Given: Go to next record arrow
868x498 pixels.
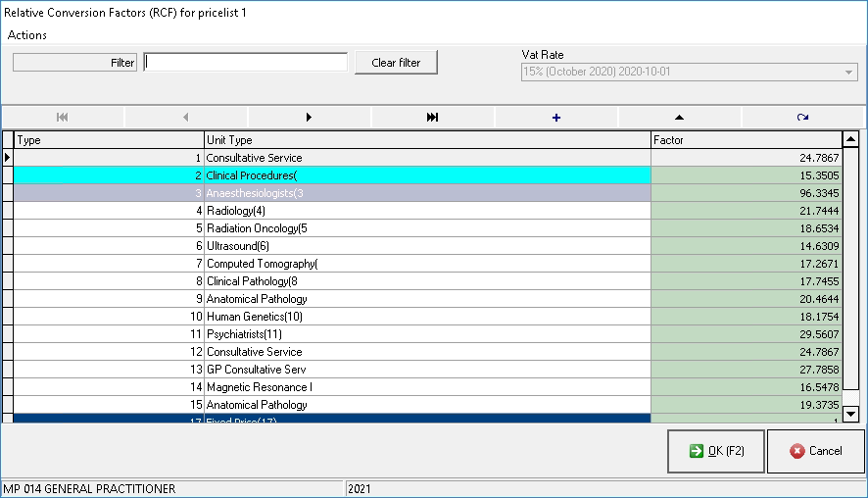Looking at the screenshot, I should (x=310, y=118).
